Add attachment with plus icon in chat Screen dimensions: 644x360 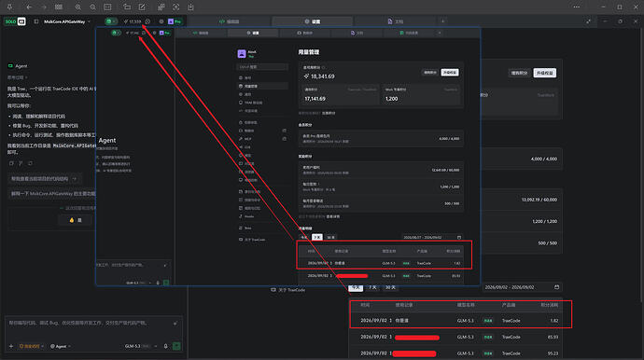tap(11, 346)
